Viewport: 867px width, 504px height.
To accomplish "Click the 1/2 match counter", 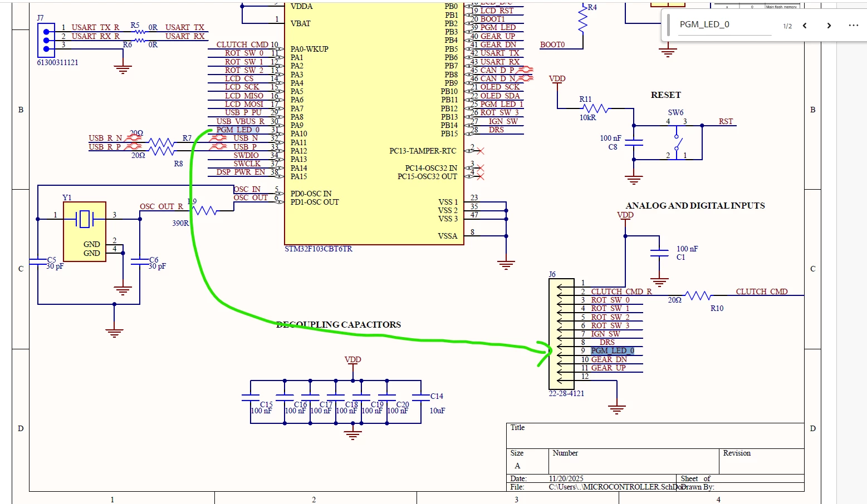I will tap(787, 26).
